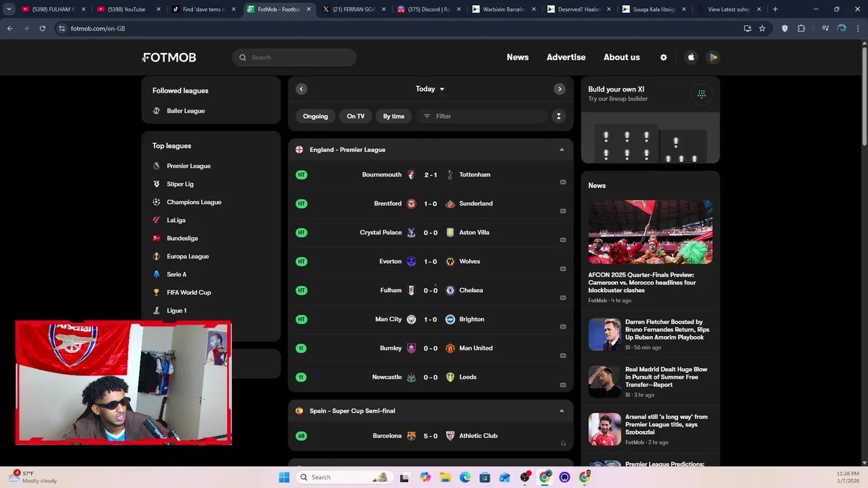
Task: Collapse the England - Premier League section
Action: 561,150
